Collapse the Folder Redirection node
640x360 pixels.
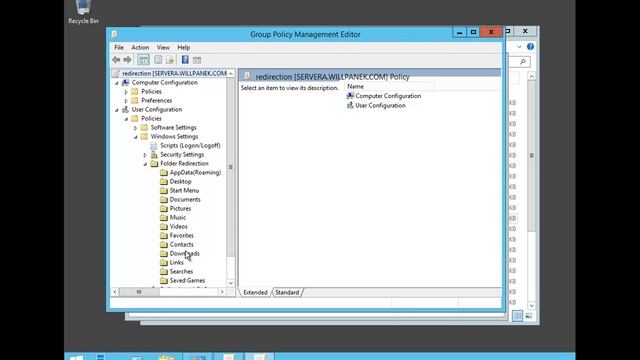point(145,164)
